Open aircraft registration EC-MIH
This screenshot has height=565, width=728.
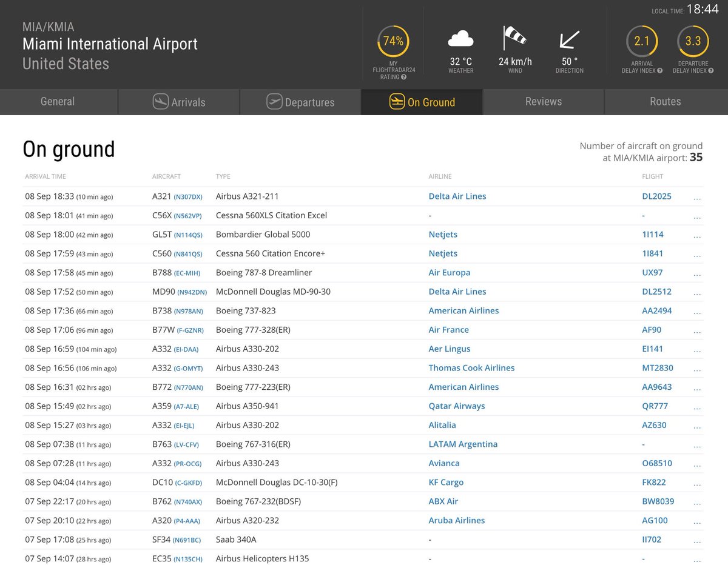pyautogui.click(x=187, y=273)
